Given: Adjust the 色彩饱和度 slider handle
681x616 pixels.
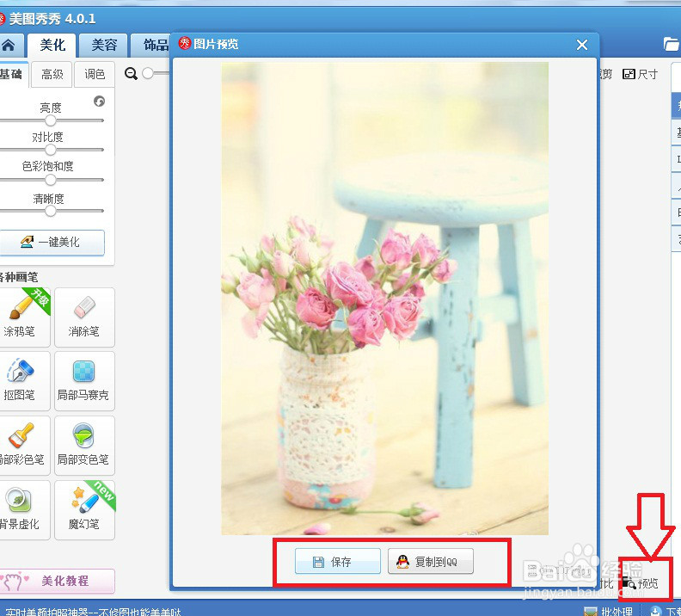Looking at the screenshot, I should [51, 180].
